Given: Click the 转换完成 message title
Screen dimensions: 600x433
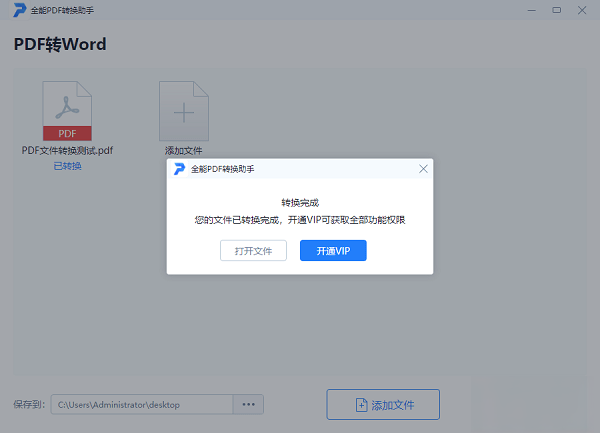Looking at the screenshot, I should [300, 202].
